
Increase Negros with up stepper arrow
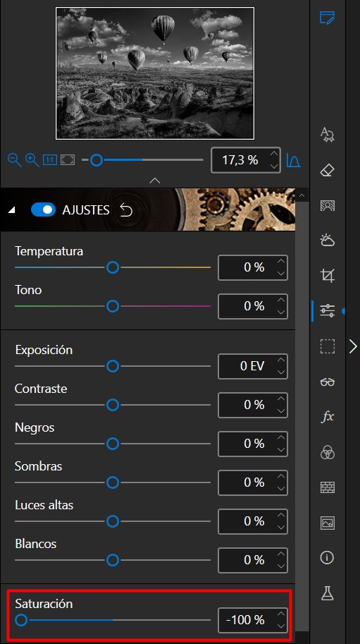point(281,437)
